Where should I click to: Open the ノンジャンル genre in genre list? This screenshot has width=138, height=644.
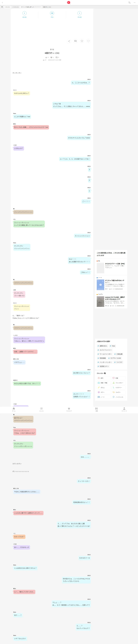tap(118, 397)
